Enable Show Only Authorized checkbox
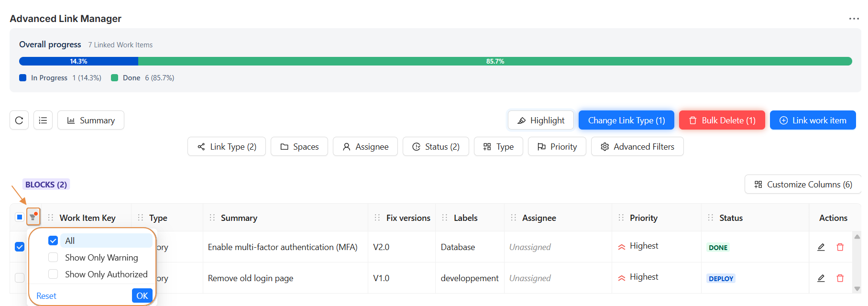868x306 pixels. pos(53,274)
